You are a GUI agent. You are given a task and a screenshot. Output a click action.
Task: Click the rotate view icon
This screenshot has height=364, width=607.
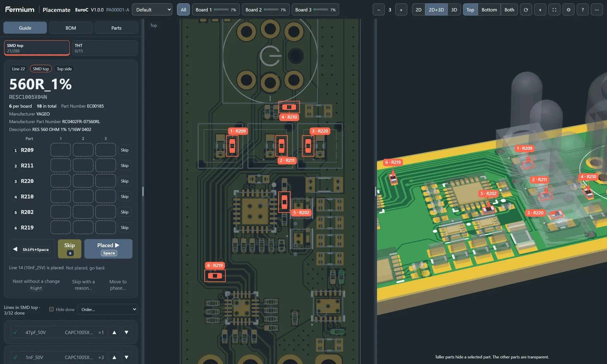coord(526,10)
